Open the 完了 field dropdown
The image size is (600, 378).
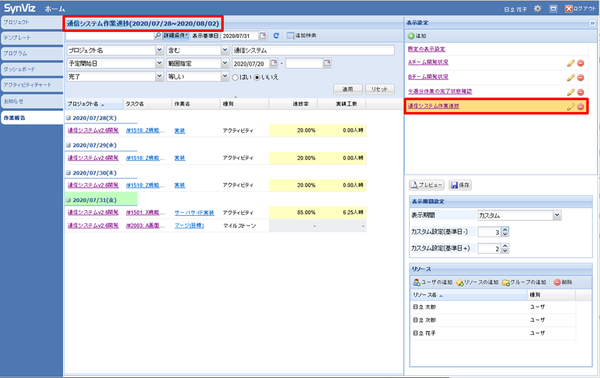tap(159, 77)
